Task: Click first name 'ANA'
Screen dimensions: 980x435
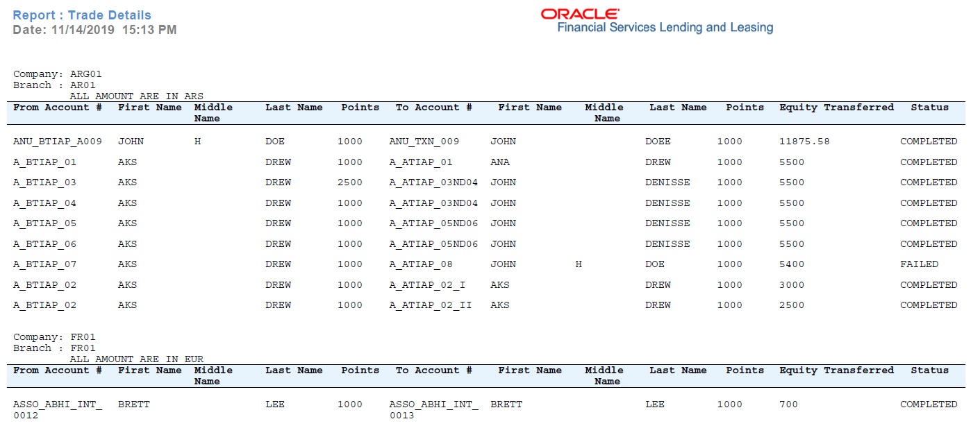Action: [x=499, y=162]
